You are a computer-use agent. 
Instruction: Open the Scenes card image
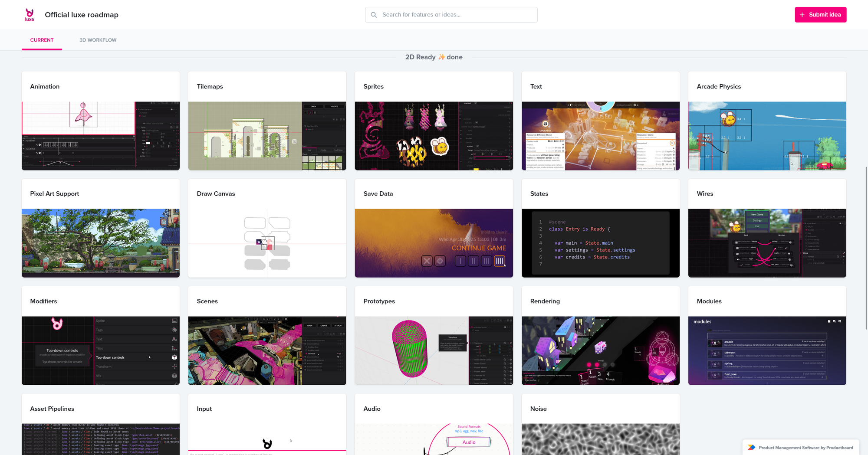point(267,350)
